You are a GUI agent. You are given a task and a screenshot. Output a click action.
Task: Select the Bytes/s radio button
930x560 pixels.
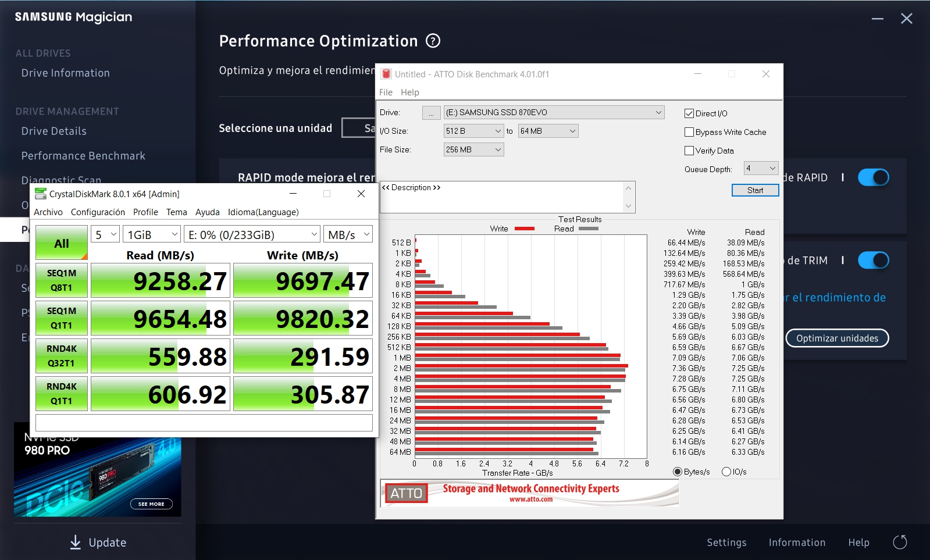[x=677, y=472]
